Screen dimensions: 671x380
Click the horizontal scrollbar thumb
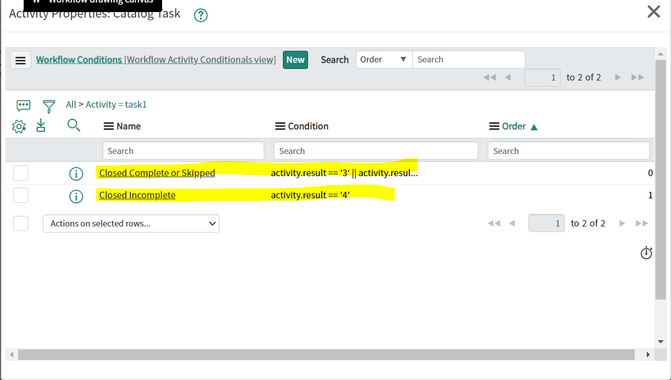tap(326, 354)
